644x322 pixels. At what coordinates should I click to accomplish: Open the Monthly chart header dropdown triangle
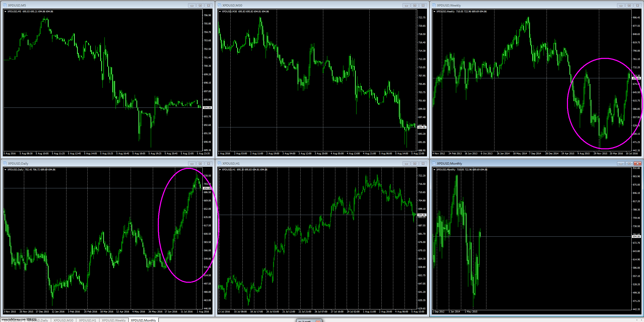point(434,169)
